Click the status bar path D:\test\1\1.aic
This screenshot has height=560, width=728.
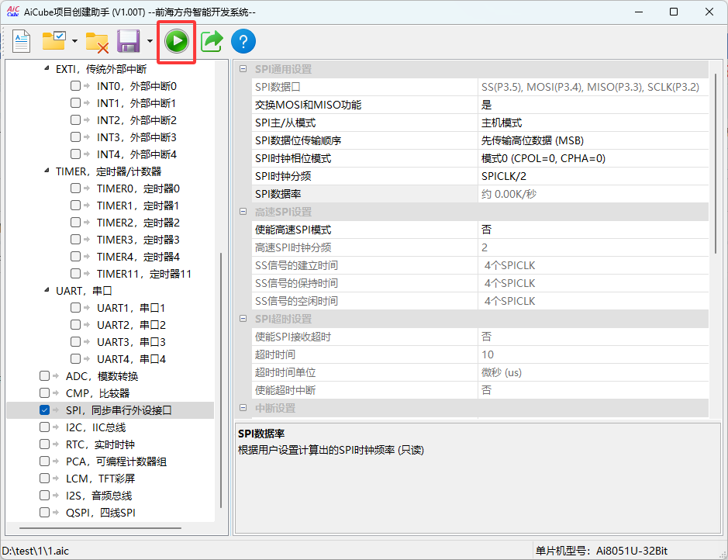pos(36,551)
